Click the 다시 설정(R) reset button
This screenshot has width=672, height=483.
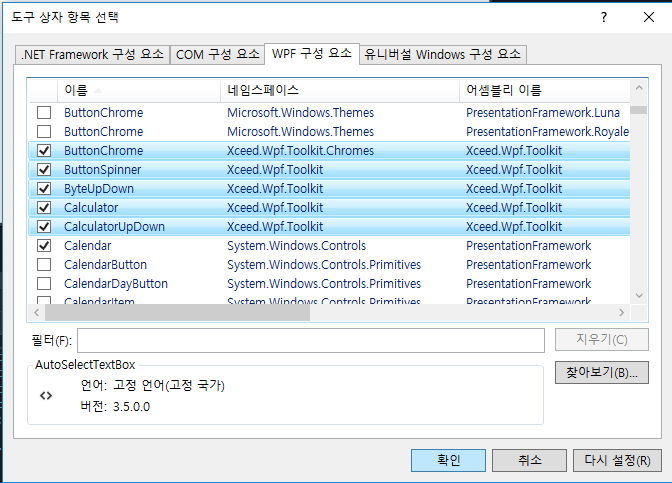[x=617, y=460]
